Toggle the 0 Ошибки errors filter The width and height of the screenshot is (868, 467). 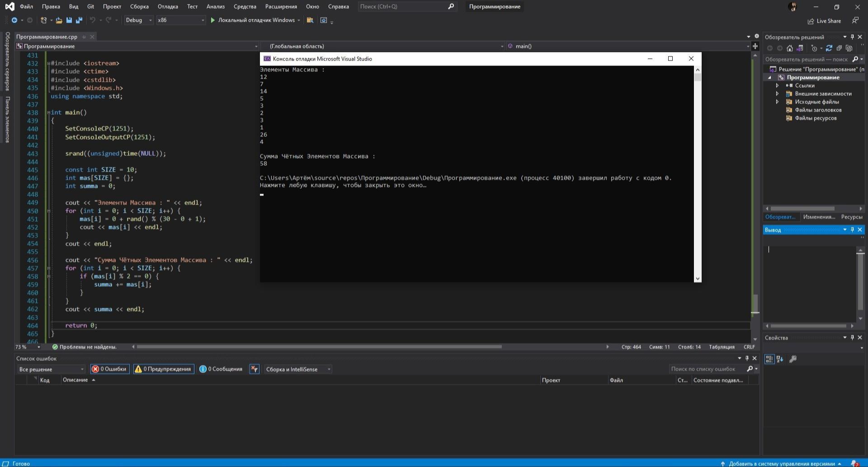pyautogui.click(x=109, y=369)
